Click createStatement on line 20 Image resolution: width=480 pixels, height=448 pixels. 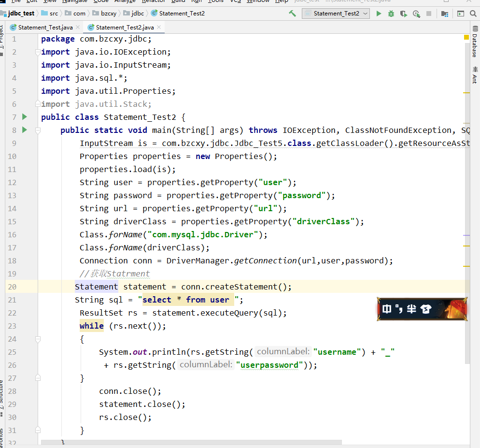[x=241, y=287]
